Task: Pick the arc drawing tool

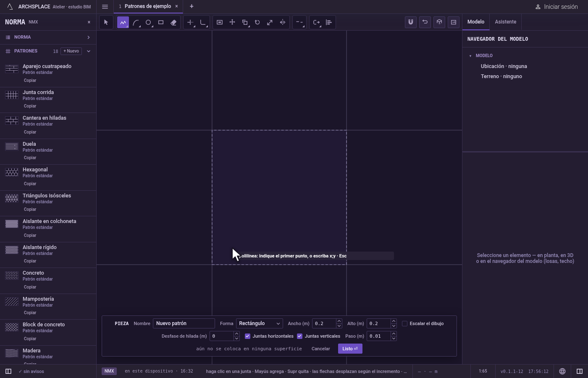Action: click(136, 22)
